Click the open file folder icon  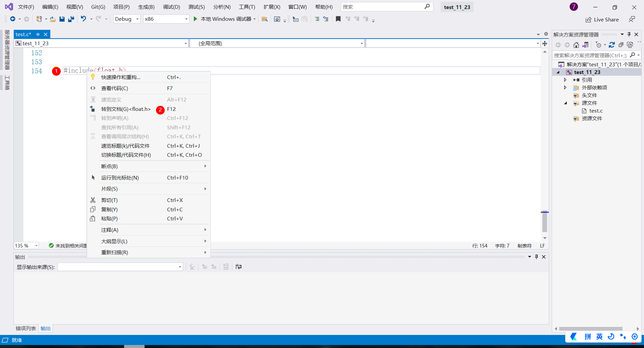[53, 19]
